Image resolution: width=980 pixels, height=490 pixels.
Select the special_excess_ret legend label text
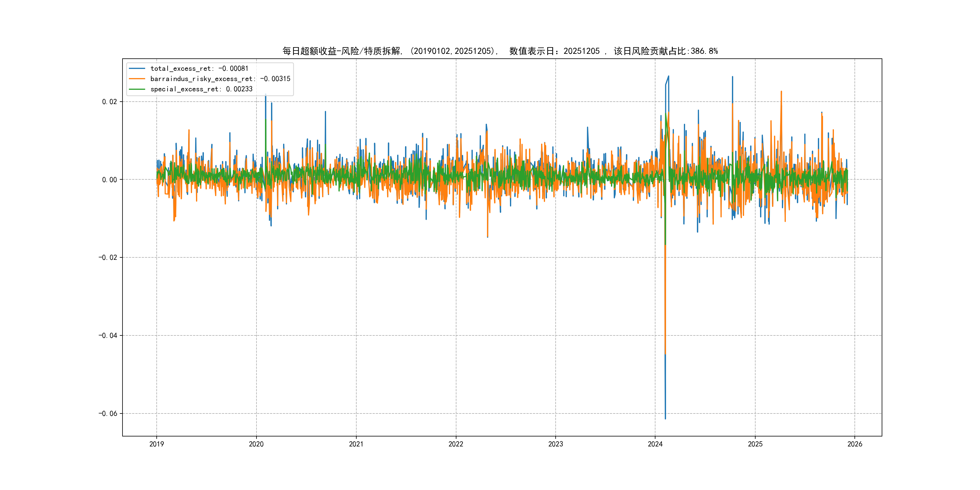point(201,89)
